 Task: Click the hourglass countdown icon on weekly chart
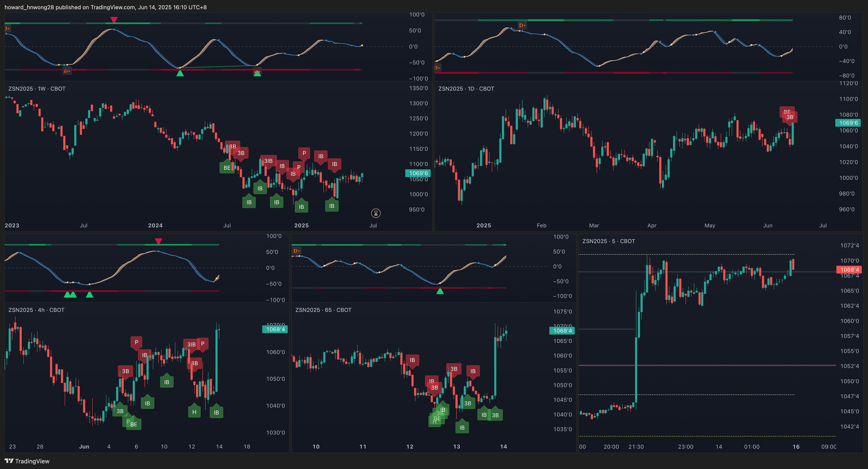376,213
